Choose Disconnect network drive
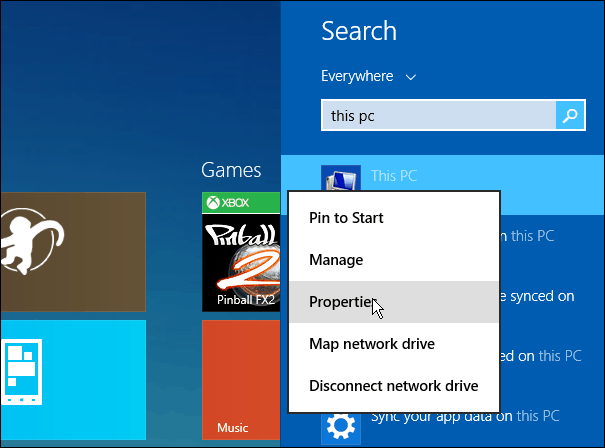The width and height of the screenshot is (605, 448). pos(394,386)
